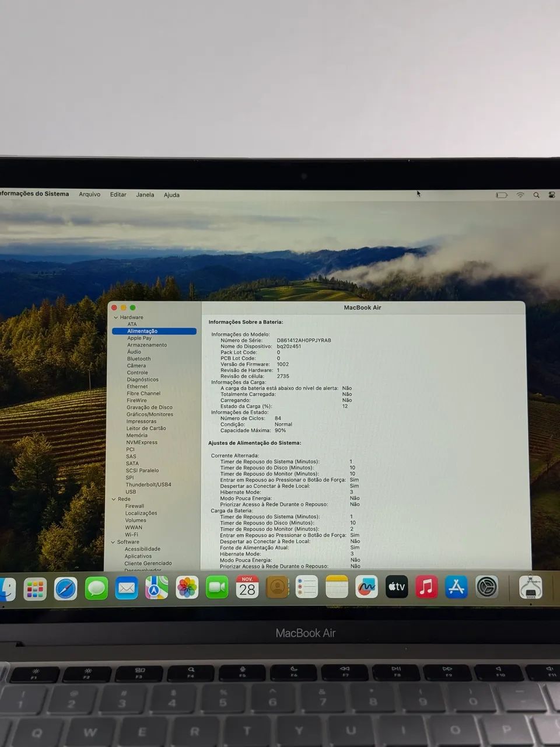Open the App Store from the Dock
The width and height of the screenshot is (560, 747).
click(x=457, y=588)
